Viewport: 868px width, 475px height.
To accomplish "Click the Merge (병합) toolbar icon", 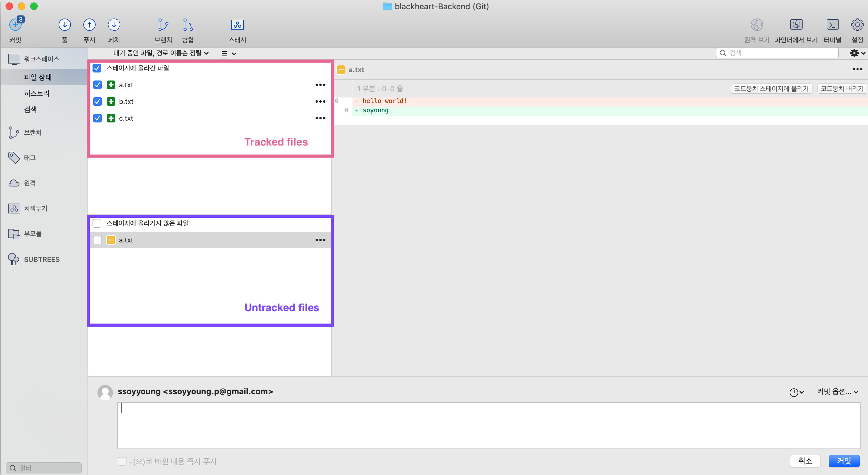I will click(188, 25).
